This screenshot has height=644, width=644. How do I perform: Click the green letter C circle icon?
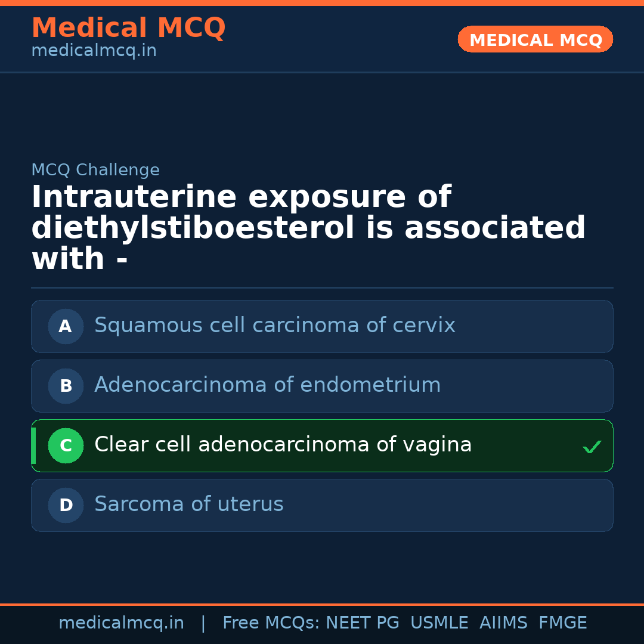tap(66, 445)
